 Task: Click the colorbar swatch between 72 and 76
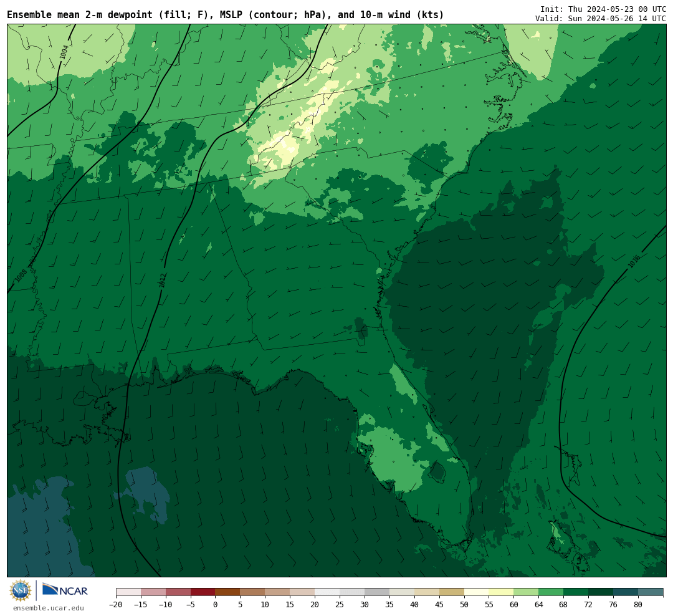[601, 592]
